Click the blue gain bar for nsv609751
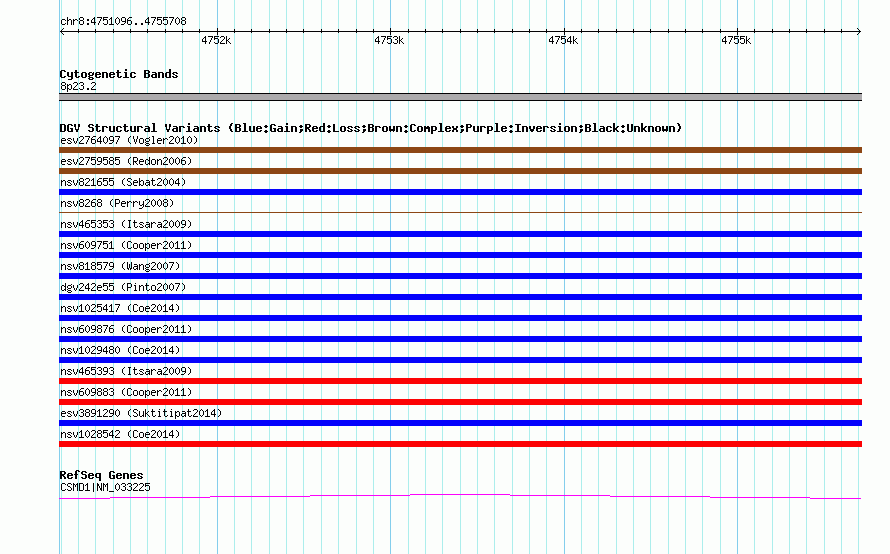Screen dimensions: 890x554 point(460,255)
